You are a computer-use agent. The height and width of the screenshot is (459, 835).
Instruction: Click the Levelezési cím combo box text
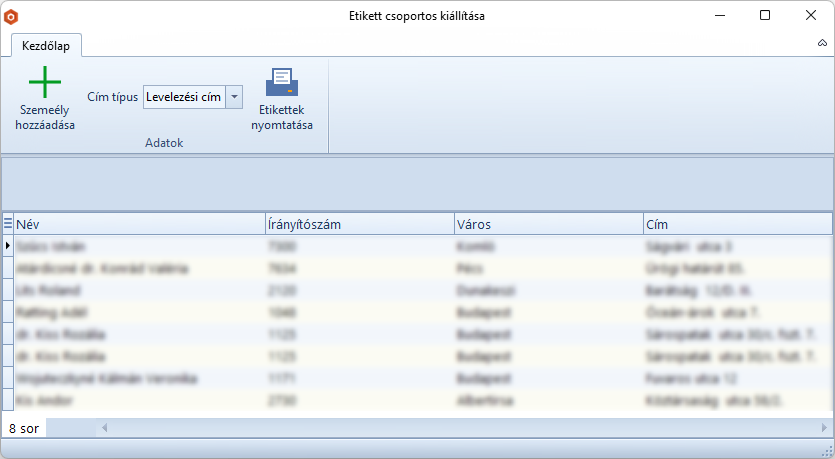[183, 97]
